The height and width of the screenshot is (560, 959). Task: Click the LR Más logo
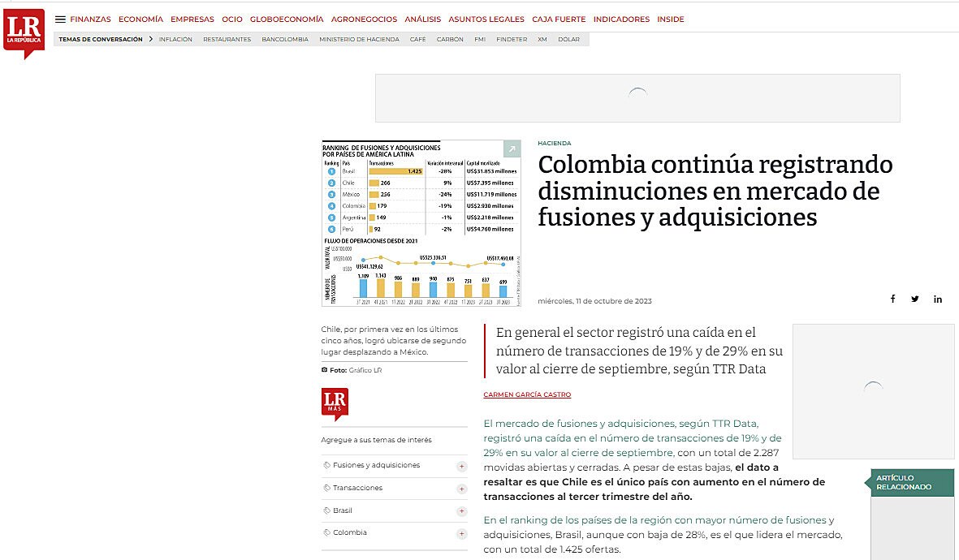click(x=335, y=404)
